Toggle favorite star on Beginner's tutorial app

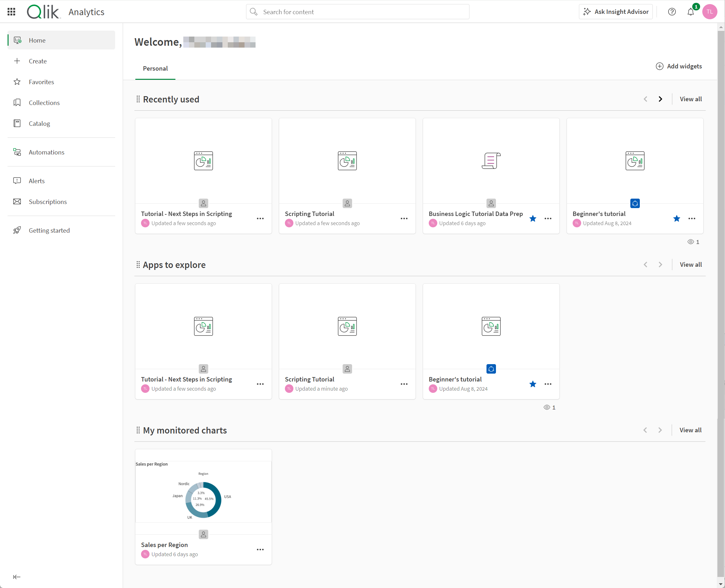point(677,218)
